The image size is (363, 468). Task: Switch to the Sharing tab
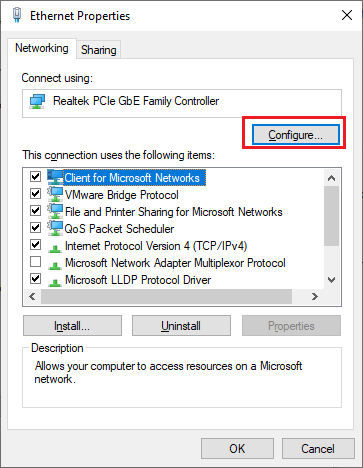(99, 50)
